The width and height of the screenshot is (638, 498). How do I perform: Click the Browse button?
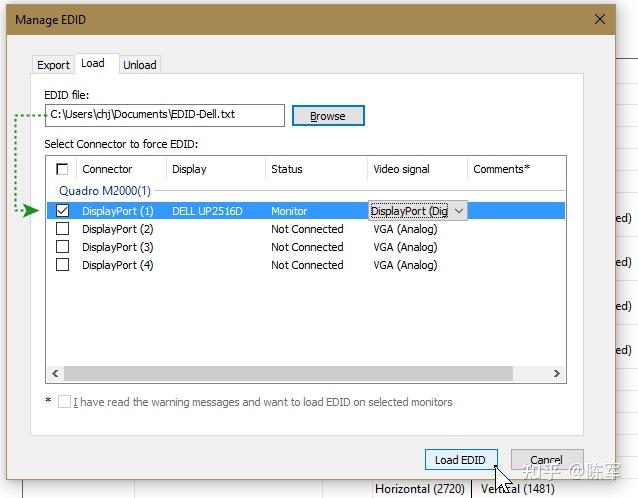(327, 116)
